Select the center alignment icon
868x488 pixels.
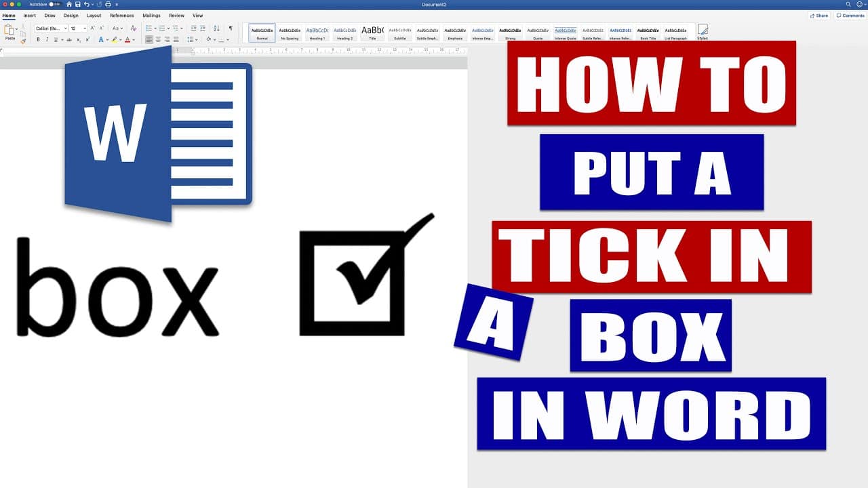(159, 39)
